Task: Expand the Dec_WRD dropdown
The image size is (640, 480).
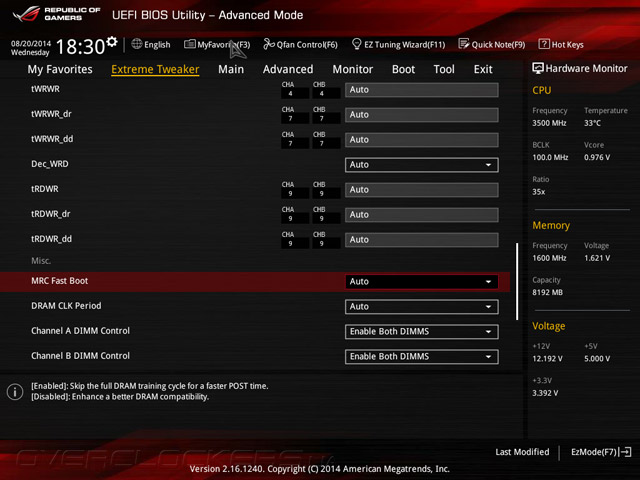Action: point(422,165)
